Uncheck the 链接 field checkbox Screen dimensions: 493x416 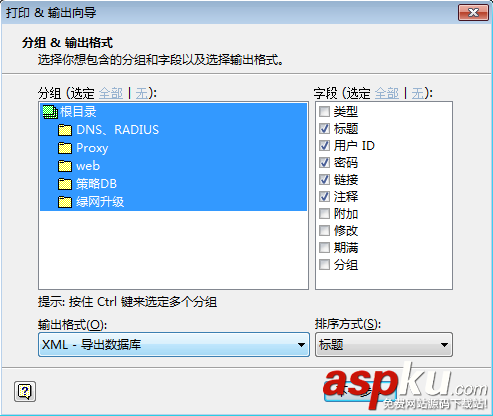pos(324,179)
